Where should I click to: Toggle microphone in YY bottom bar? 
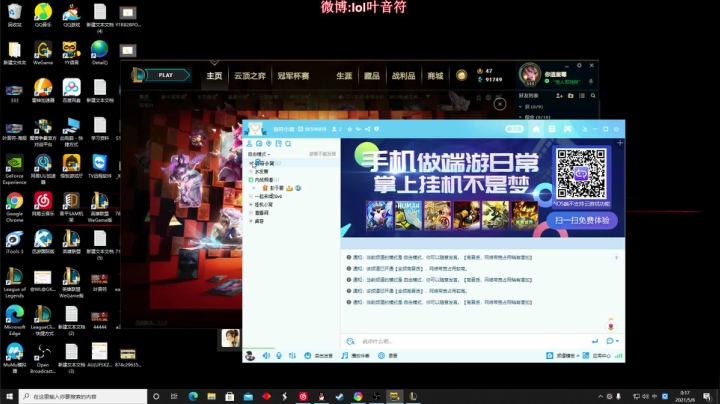point(279,355)
